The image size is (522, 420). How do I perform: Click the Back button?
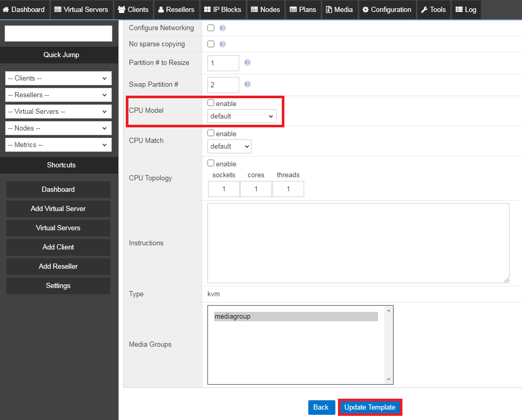click(321, 408)
